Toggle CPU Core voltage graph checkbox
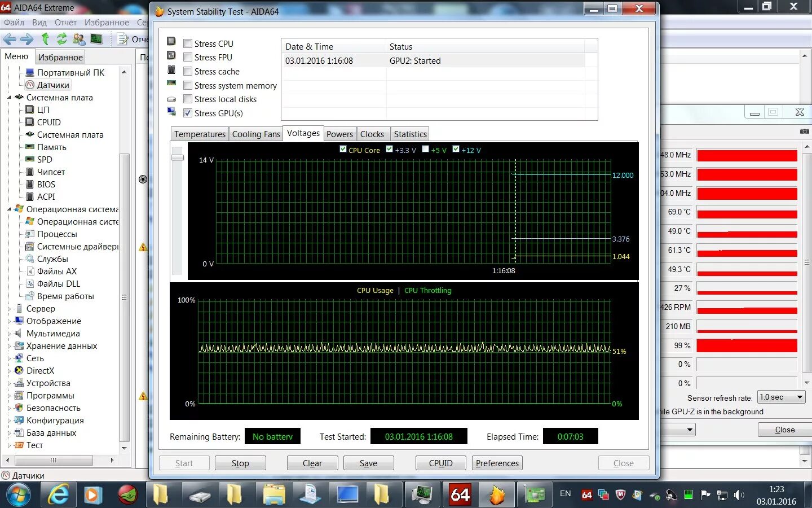Screen dimensions: 812x508 343,149
